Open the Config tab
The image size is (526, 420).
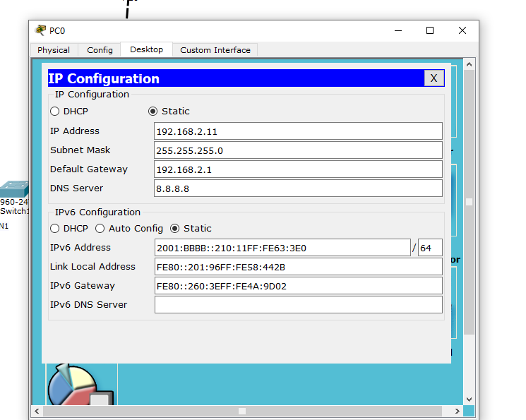coord(100,50)
